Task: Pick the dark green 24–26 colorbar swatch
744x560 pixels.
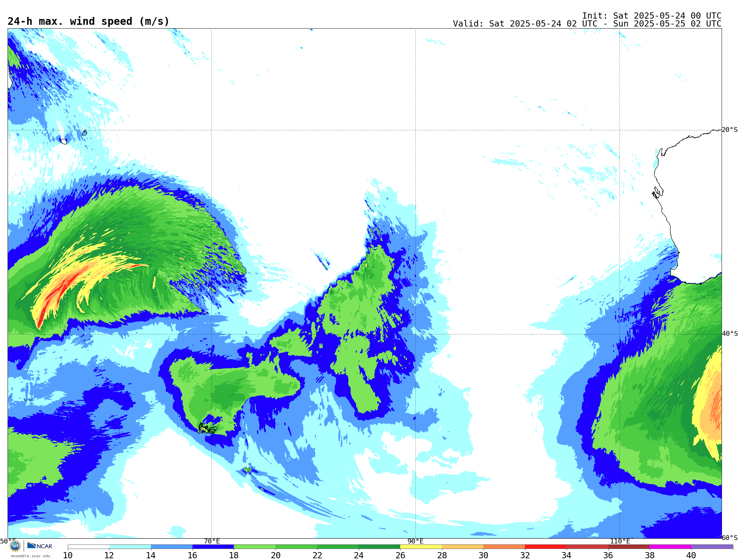Action: (380, 547)
